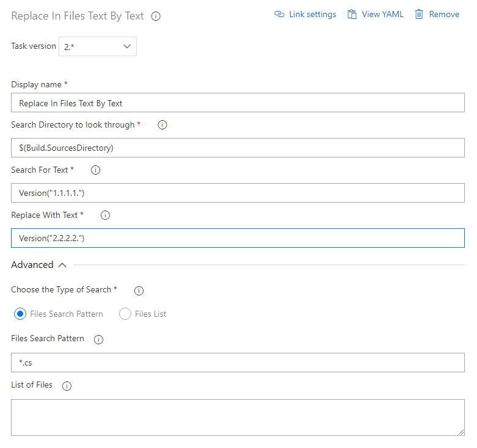This screenshot has height=448, width=477.
Task: Select the Files List radio option
Action: (125, 314)
